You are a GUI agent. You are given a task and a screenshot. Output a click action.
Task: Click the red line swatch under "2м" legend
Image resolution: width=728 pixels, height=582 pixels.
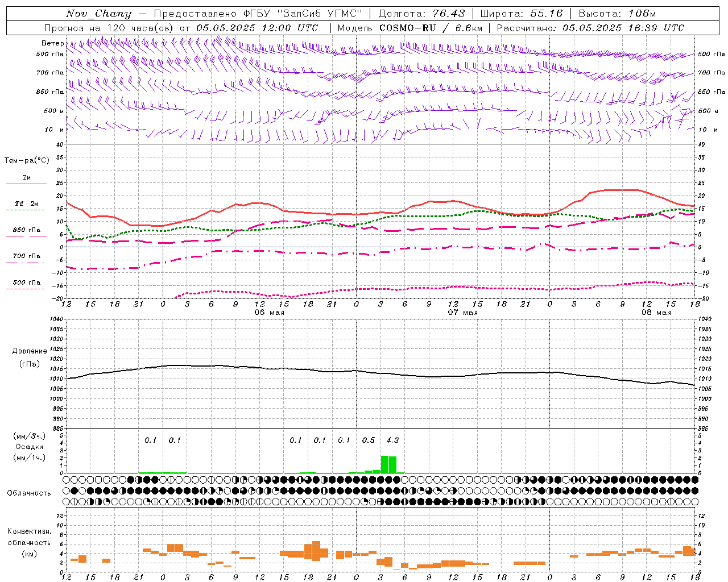tap(27, 184)
